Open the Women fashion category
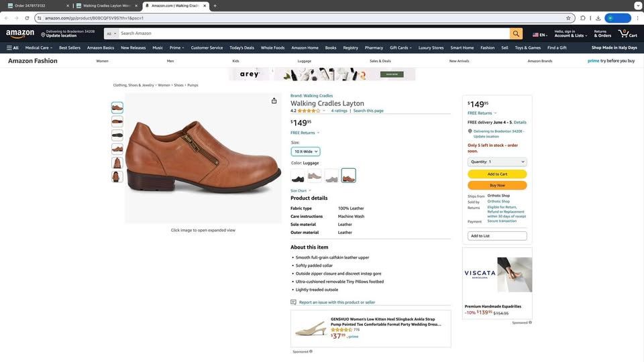Screen dimensions: 644x362 tap(102, 61)
